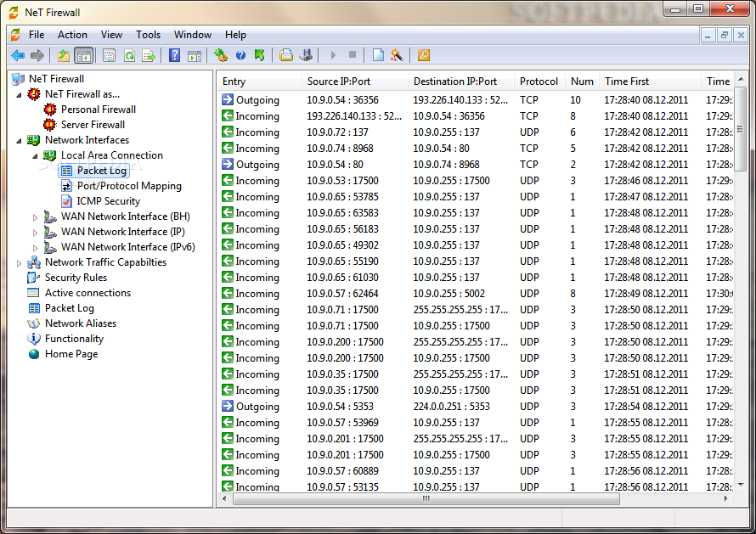Image resolution: width=756 pixels, height=534 pixels.
Task: Select Server Firewall in the tree
Action: (x=93, y=125)
